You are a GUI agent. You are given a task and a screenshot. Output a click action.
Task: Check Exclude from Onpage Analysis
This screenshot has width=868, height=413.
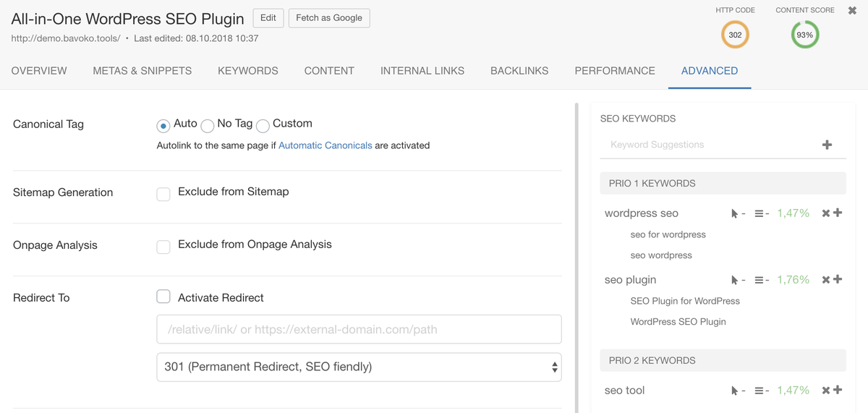163,247
